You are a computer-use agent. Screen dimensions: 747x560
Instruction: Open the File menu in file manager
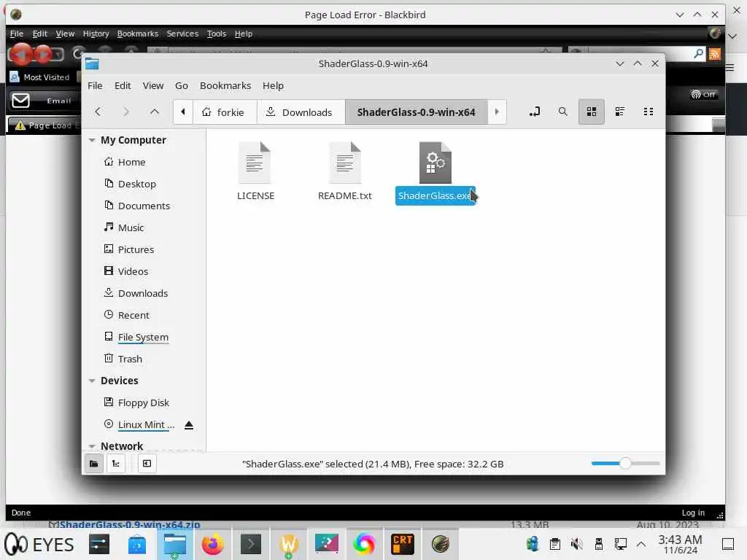95,86
